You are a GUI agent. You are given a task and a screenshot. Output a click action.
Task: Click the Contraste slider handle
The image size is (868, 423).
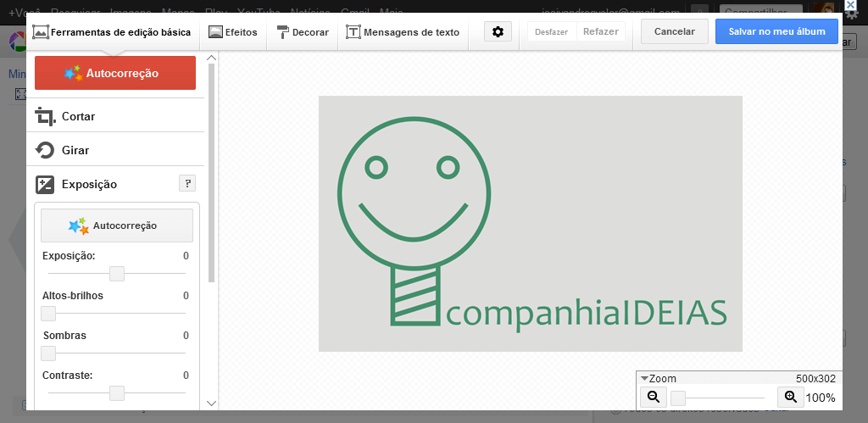point(117,393)
